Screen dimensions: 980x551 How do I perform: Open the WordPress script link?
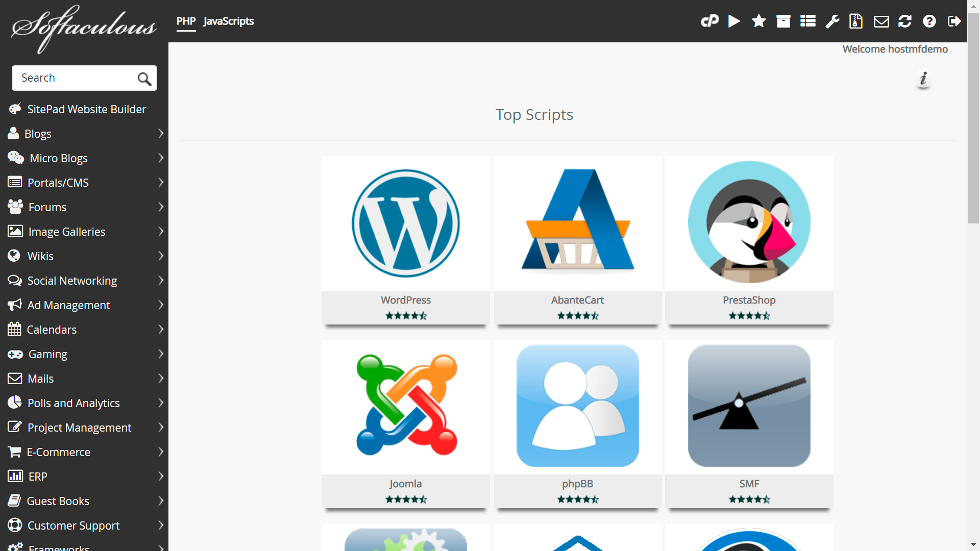coord(406,300)
